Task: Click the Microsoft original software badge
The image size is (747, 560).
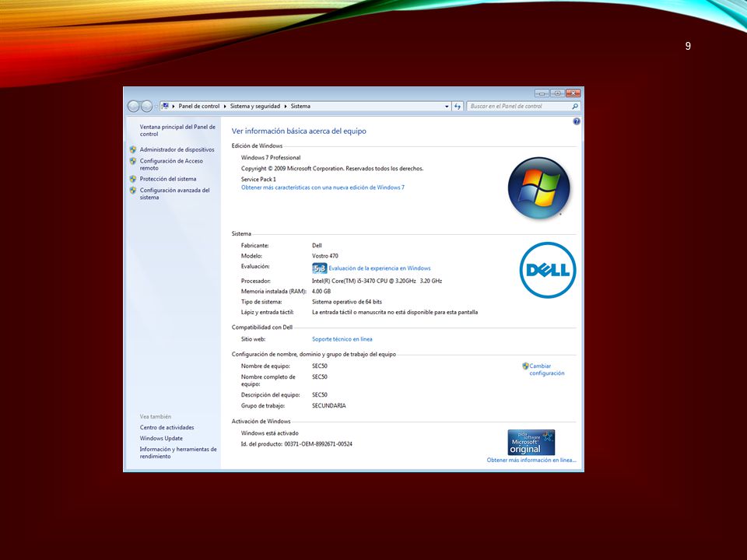Action: (531, 443)
